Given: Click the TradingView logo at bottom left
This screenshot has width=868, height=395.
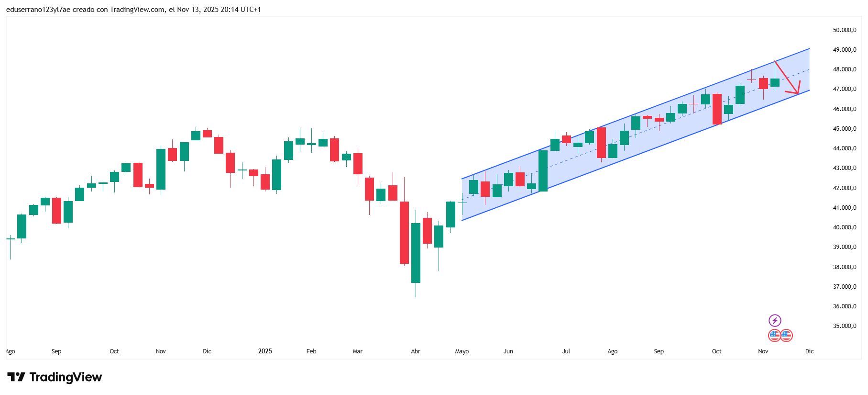Looking at the screenshot, I should click(x=55, y=377).
